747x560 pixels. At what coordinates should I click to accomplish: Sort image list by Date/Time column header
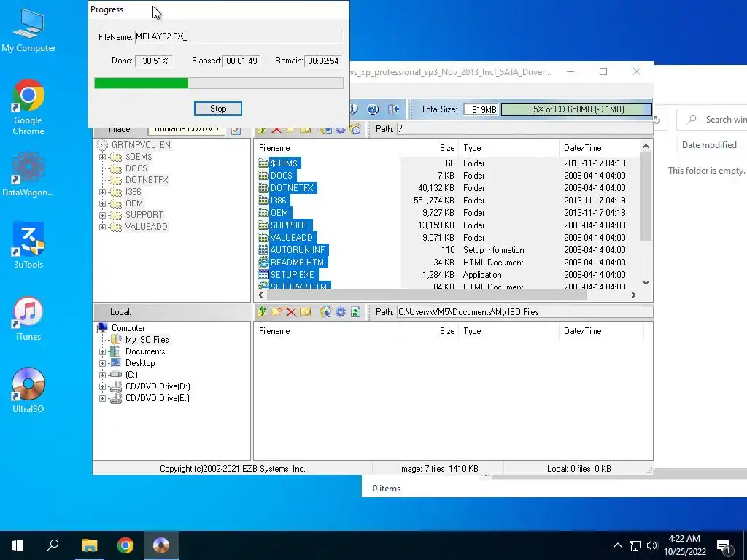coord(600,148)
